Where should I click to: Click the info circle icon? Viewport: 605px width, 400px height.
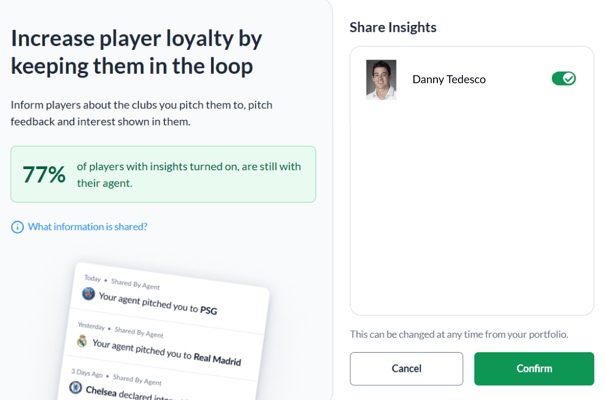tap(17, 227)
